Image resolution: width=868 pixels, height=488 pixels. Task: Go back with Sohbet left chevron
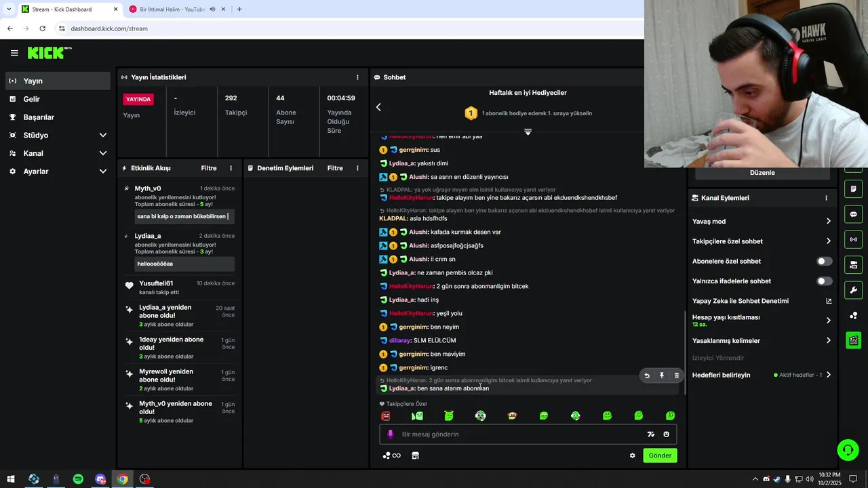pyautogui.click(x=378, y=107)
